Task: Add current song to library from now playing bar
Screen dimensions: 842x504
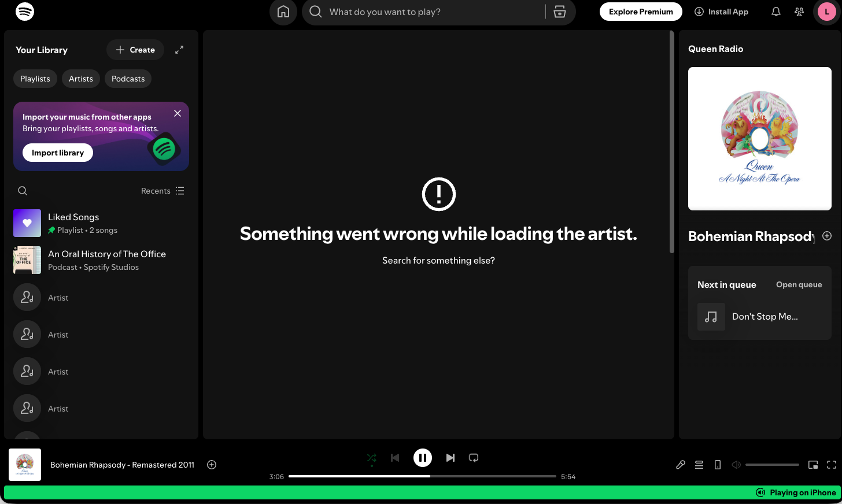Action: pyautogui.click(x=212, y=465)
